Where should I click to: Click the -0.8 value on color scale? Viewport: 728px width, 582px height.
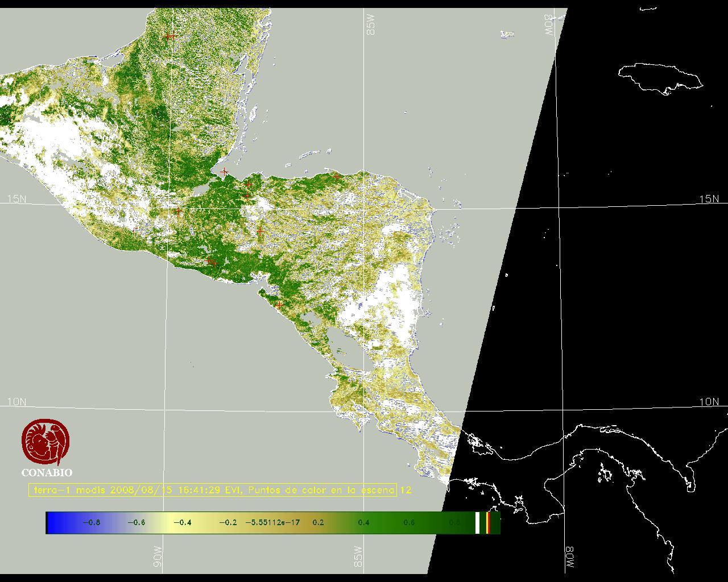(91, 522)
